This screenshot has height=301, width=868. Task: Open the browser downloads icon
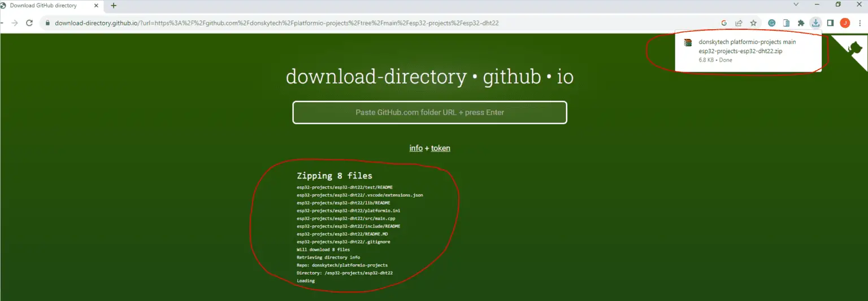[815, 23]
